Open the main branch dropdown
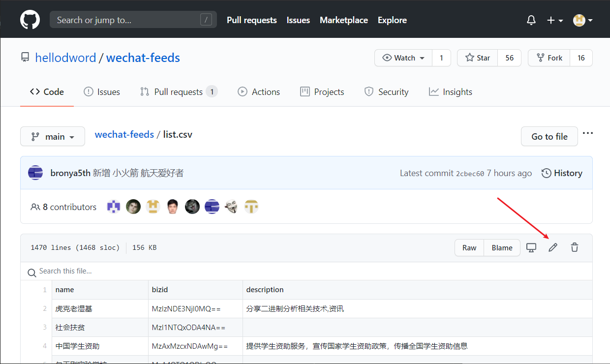 (53, 136)
